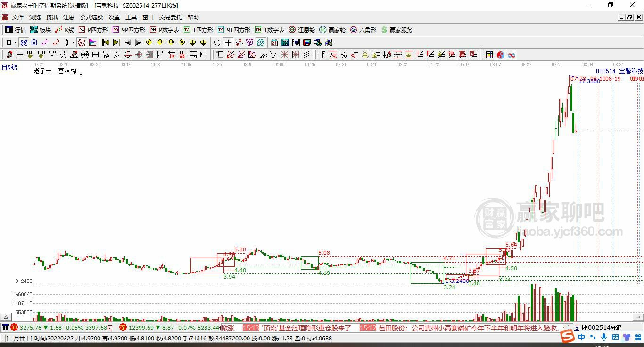Select the hand pan tool
Image resolution: width=644 pixels, height=347 pixels.
[217, 42]
